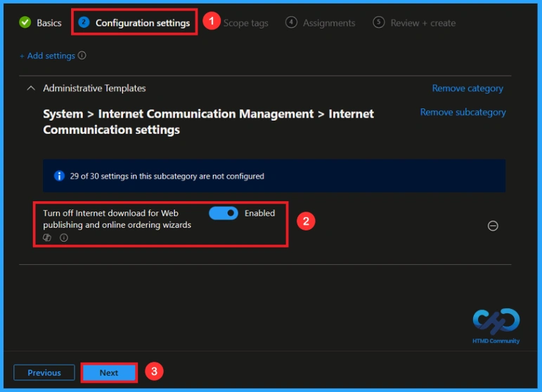
Task: Click the System > Internet Communication Management heading
Action: coord(208,122)
